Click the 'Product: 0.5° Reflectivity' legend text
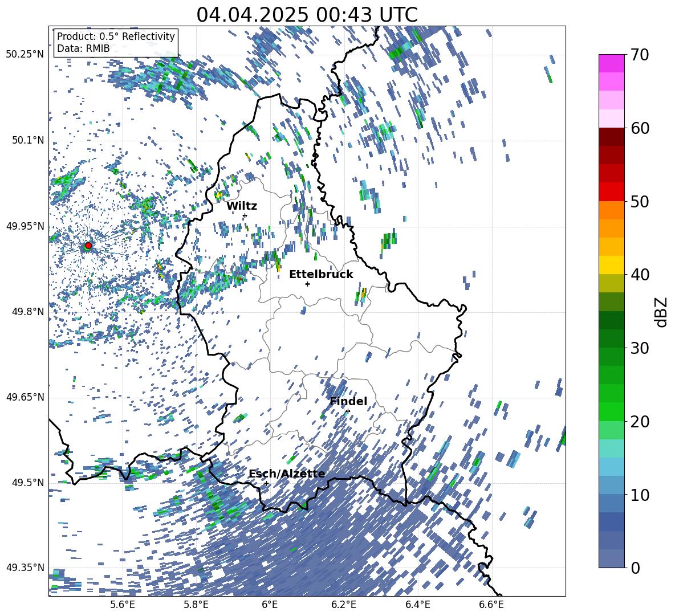675x616 pixels. tap(116, 36)
